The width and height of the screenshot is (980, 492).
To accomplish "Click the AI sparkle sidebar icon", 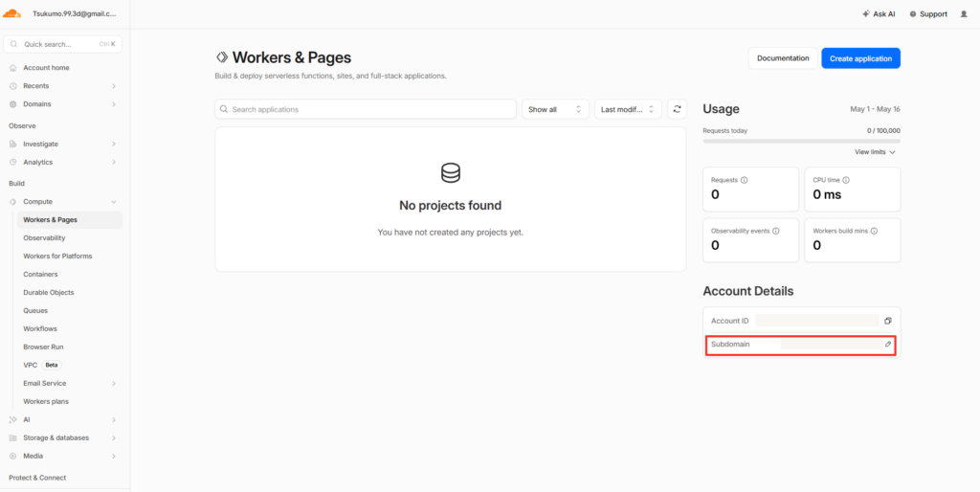I will coord(13,419).
